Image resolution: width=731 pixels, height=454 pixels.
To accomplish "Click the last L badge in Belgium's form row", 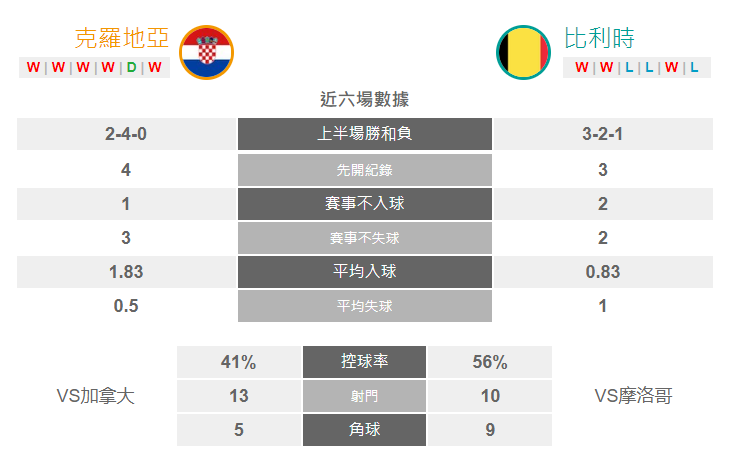I will point(694,68).
